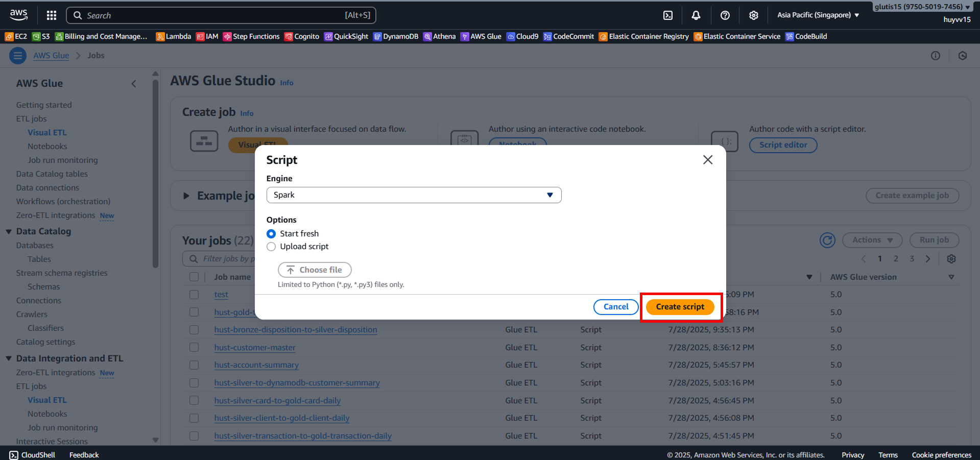This screenshot has width=980, height=460.
Task: Open the notifications bell
Action: [696, 15]
